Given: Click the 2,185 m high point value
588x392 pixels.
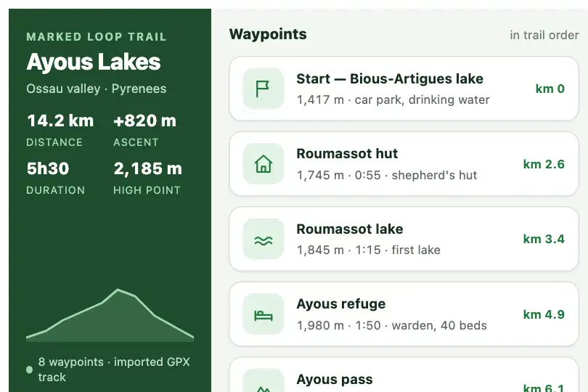Looking at the screenshot, I should click(148, 169).
